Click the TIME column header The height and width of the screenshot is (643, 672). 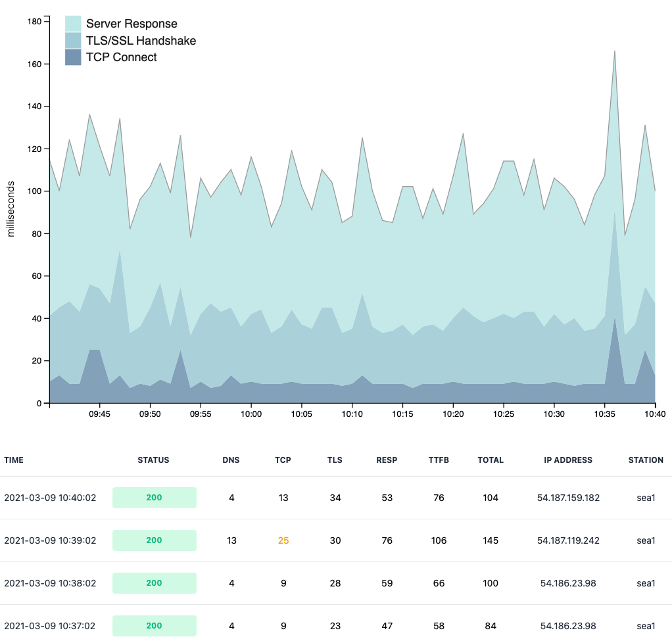(x=14, y=460)
